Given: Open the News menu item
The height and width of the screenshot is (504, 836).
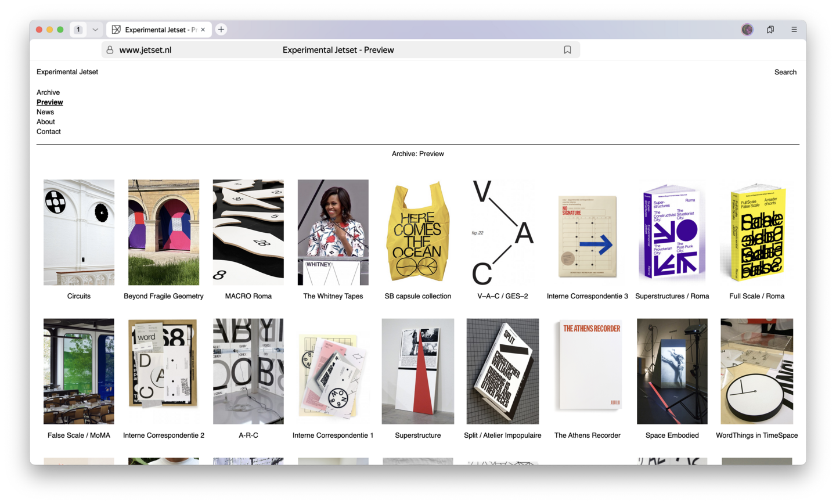Looking at the screenshot, I should pos(45,112).
